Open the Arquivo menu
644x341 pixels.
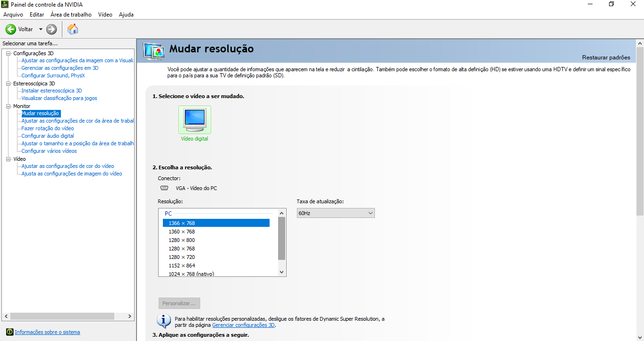[x=13, y=15]
